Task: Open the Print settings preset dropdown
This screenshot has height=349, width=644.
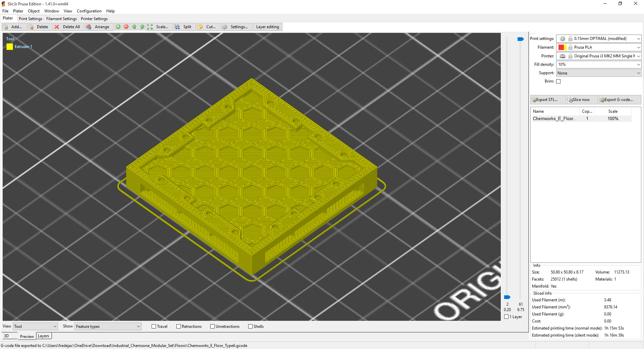Action: coord(599,39)
